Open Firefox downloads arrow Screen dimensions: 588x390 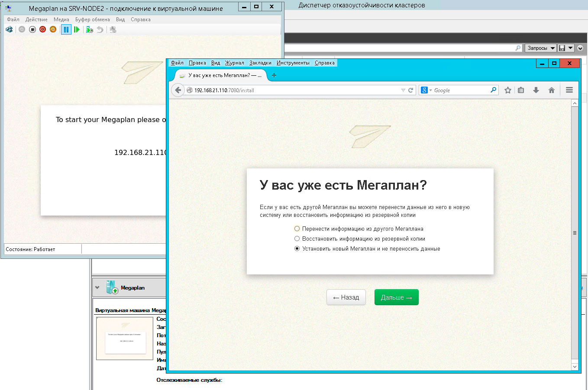(536, 90)
